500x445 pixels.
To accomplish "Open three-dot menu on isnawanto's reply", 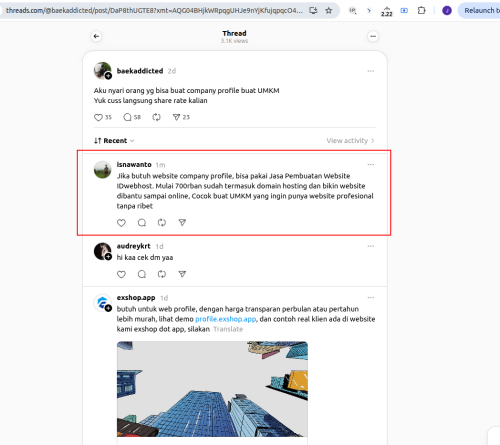I will pyautogui.click(x=371, y=165).
